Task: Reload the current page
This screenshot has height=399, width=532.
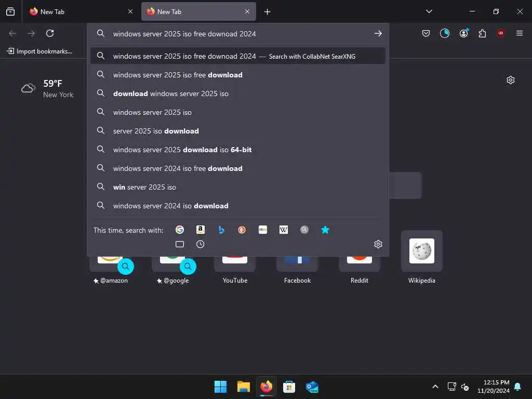Action: (x=50, y=33)
